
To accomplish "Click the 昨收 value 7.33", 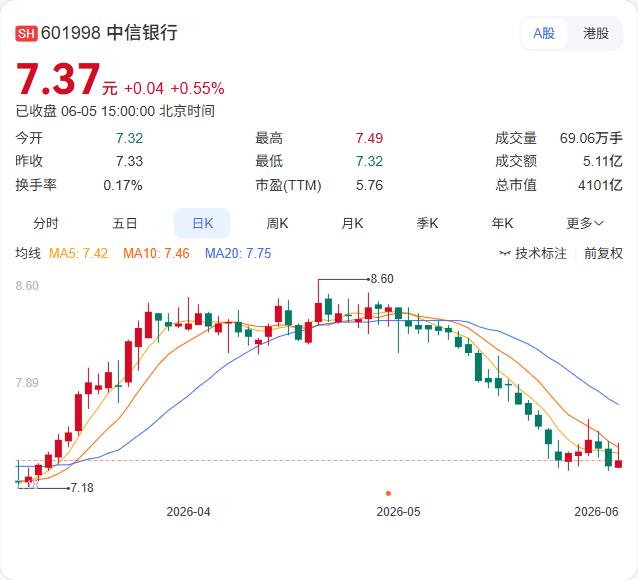I will (x=129, y=161).
